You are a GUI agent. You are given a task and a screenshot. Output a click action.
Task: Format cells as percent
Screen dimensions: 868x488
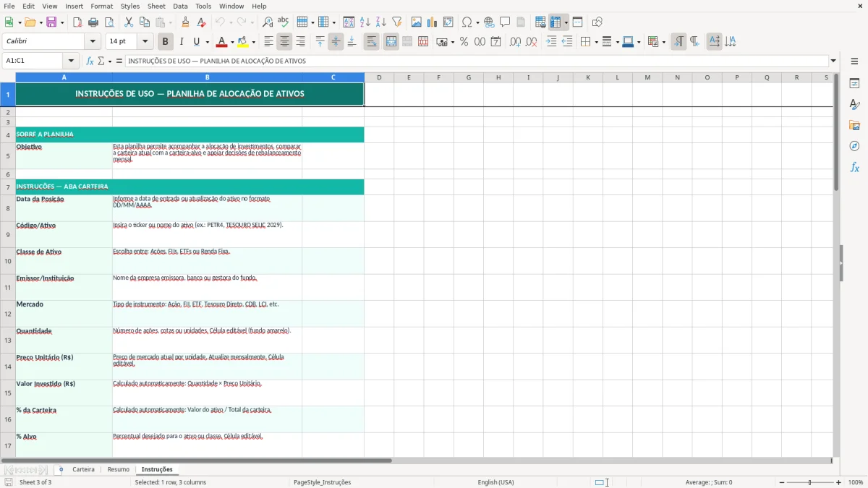(464, 42)
